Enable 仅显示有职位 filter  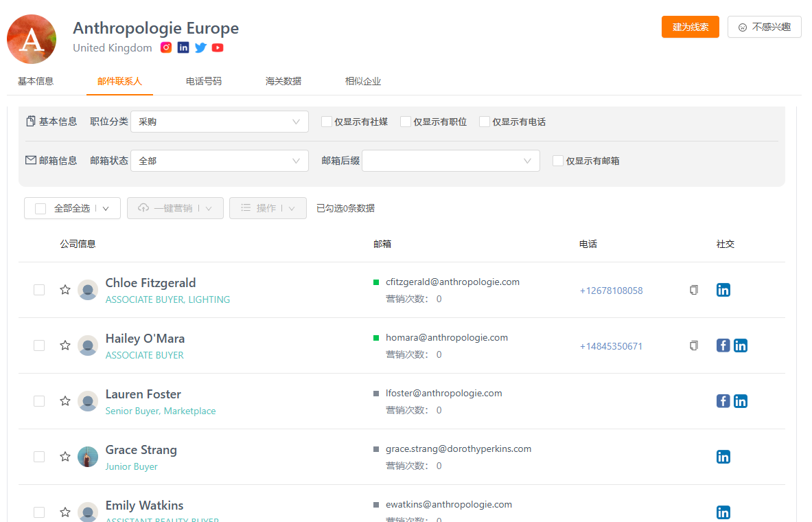click(x=406, y=122)
